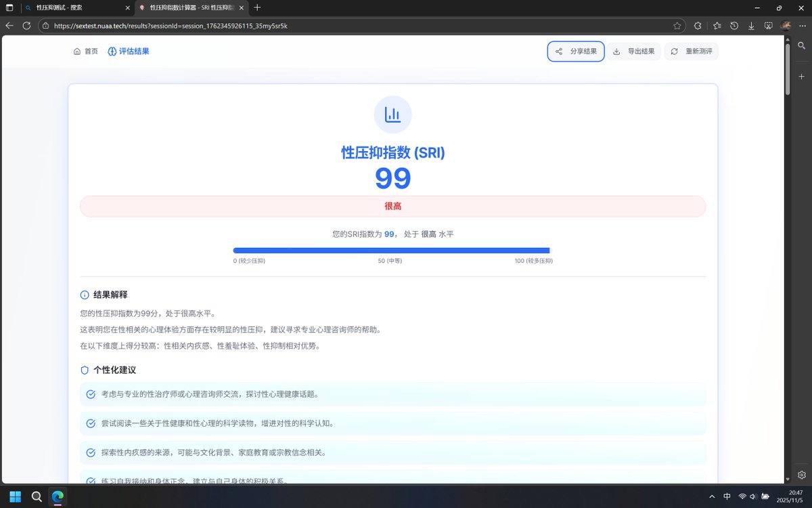View site info via the lock icon

46,26
